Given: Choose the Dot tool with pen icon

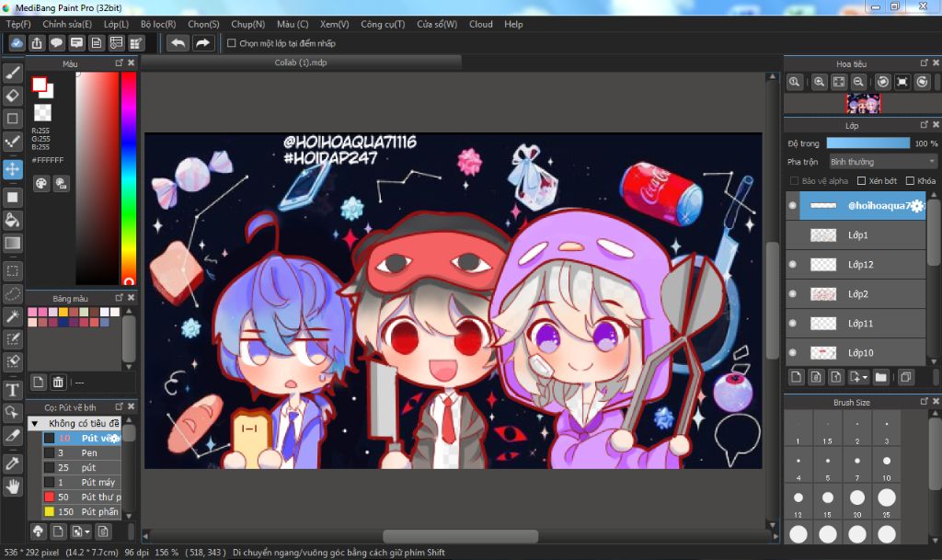Looking at the screenshot, I should coord(13,142).
